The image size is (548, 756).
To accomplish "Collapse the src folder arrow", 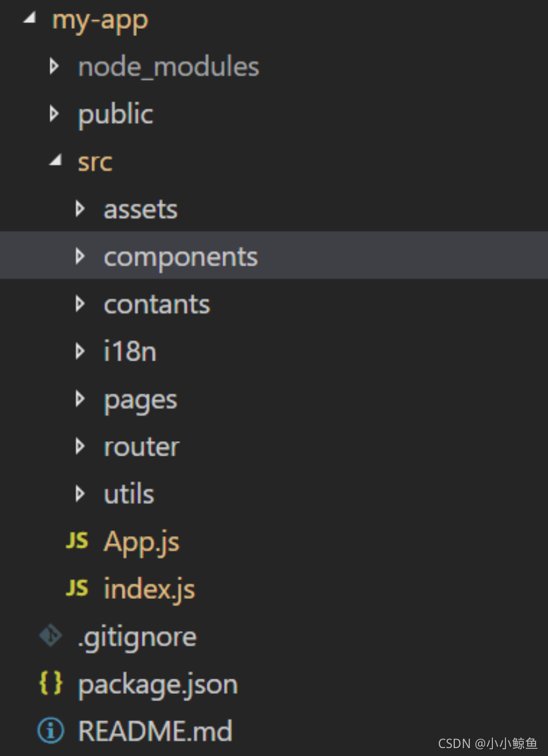I will click(56, 160).
